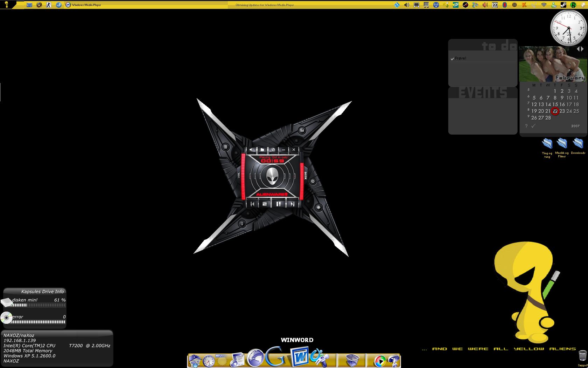This screenshot has height=368, width=588.
Task: Click the volume speaker tray icon
Action: (x=407, y=5)
